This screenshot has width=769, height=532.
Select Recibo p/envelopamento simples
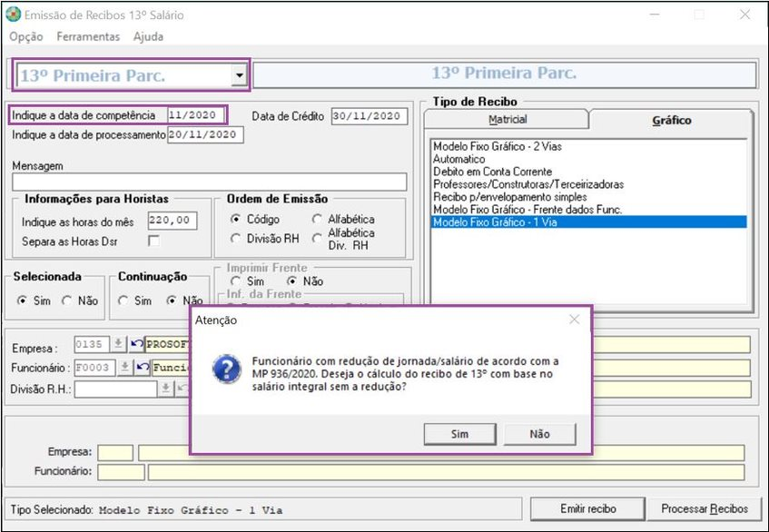click(x=509, y=197)
